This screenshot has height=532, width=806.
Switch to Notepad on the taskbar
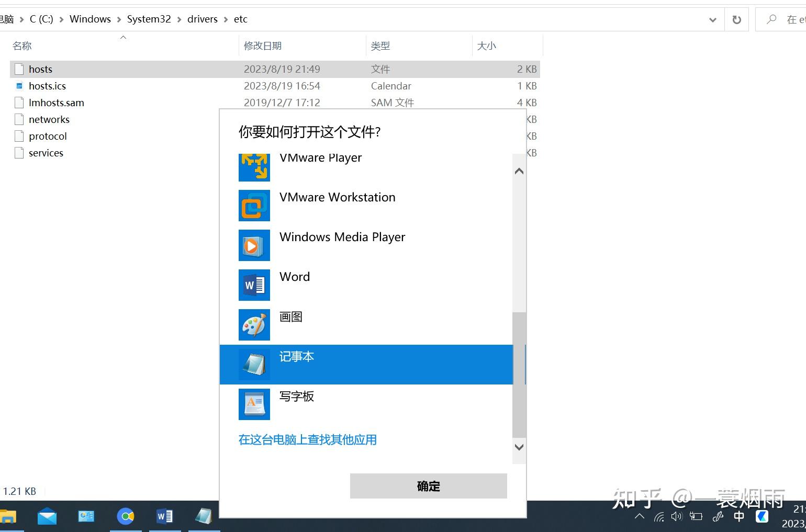[x=204, y=517]
